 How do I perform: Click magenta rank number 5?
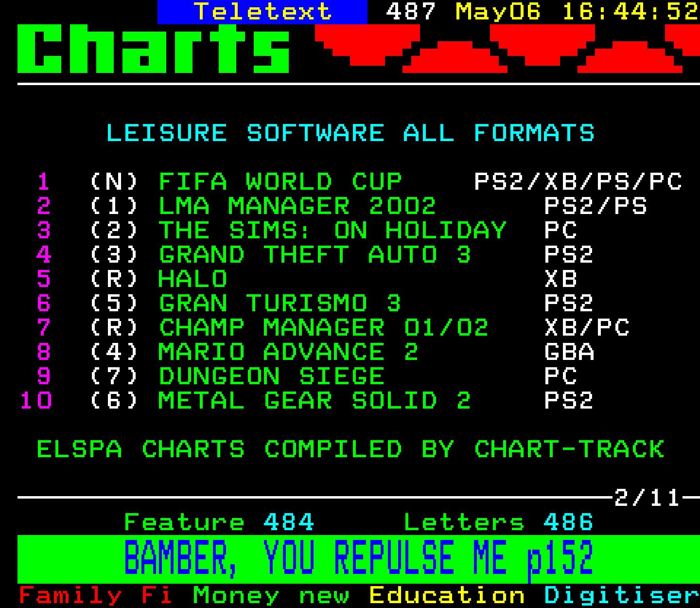click(44, 279)
